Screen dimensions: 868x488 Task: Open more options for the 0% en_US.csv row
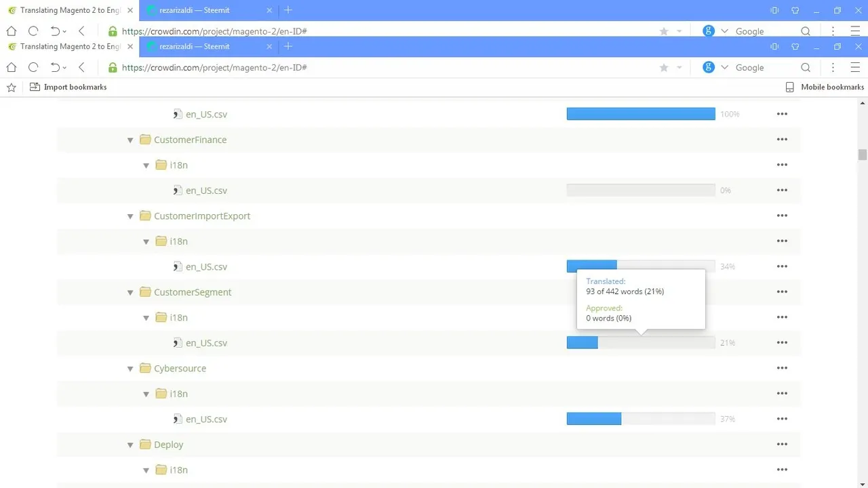(782, 190)
